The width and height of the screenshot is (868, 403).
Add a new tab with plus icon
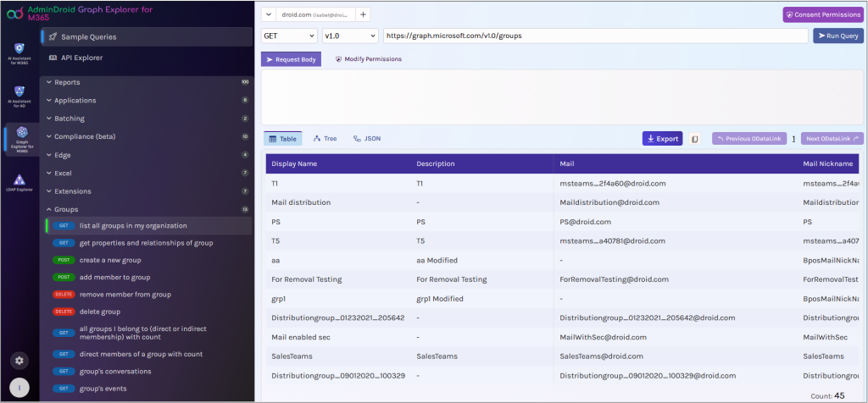(x=363, y=15)
